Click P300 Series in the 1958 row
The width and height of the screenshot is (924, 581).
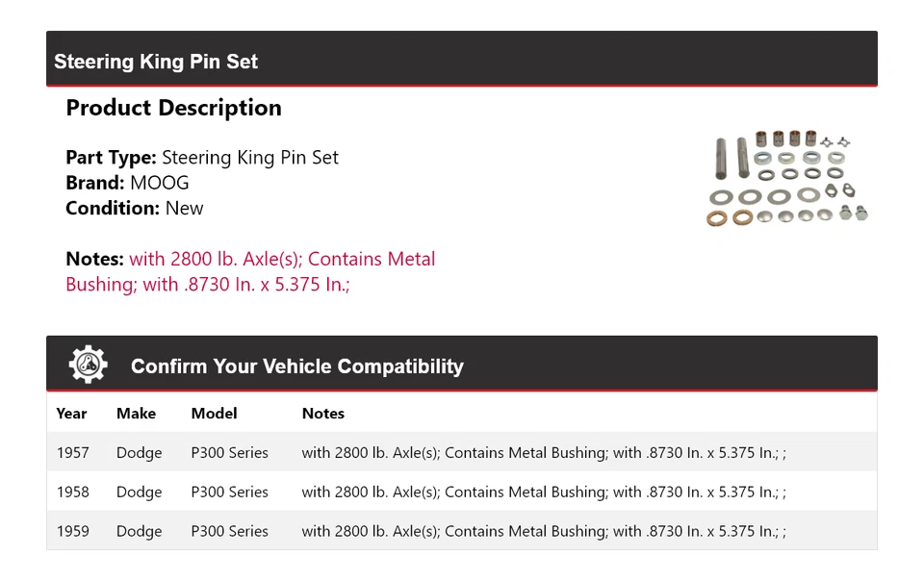click(x=229, y=492)
